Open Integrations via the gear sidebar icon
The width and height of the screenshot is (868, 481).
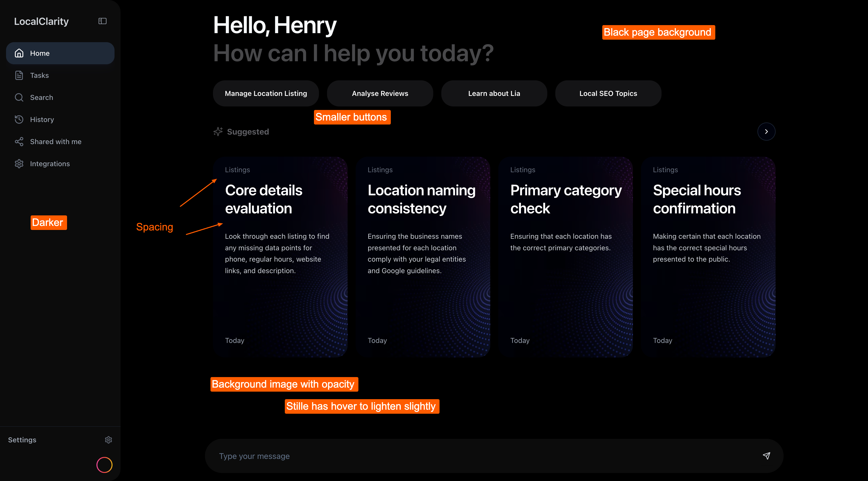pos(19,164)
